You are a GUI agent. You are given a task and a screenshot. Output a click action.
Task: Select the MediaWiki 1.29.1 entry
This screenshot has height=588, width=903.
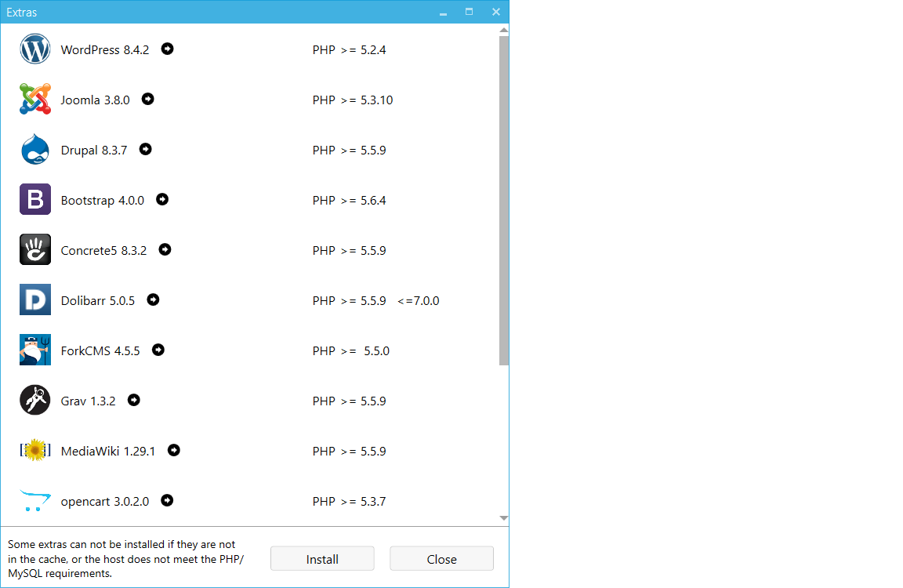[x=108, y=451]
